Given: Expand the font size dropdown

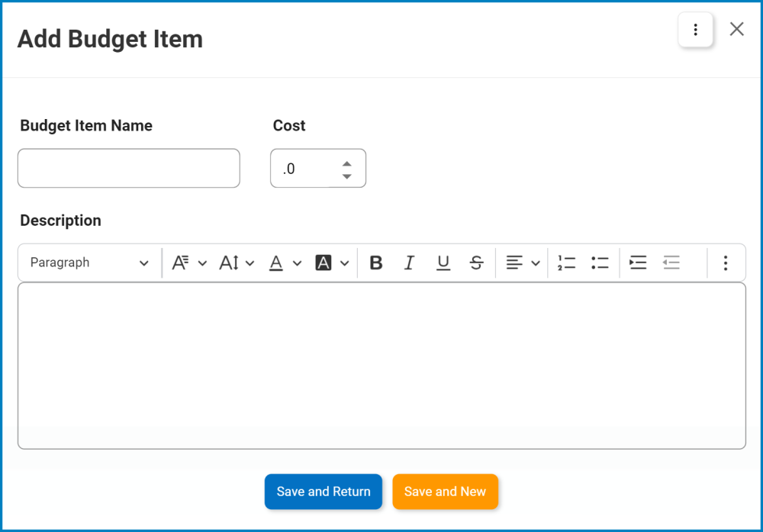Looking at the screenshot, I should coord(237,263).
